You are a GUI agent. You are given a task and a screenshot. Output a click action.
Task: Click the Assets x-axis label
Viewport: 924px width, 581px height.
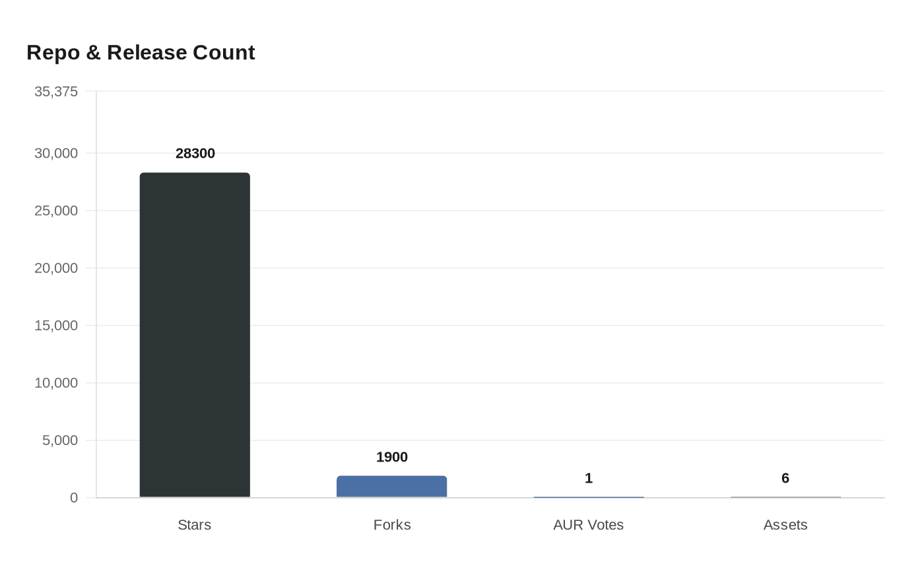785,525
